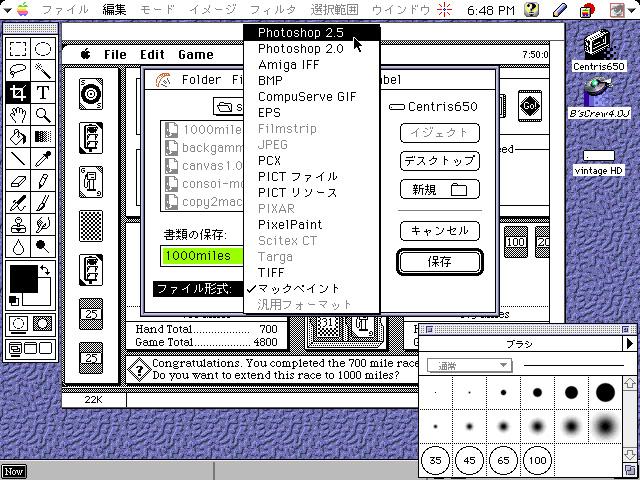Open the Apple menu
Viewport: 640px width, 480px height.
point(22,9)
